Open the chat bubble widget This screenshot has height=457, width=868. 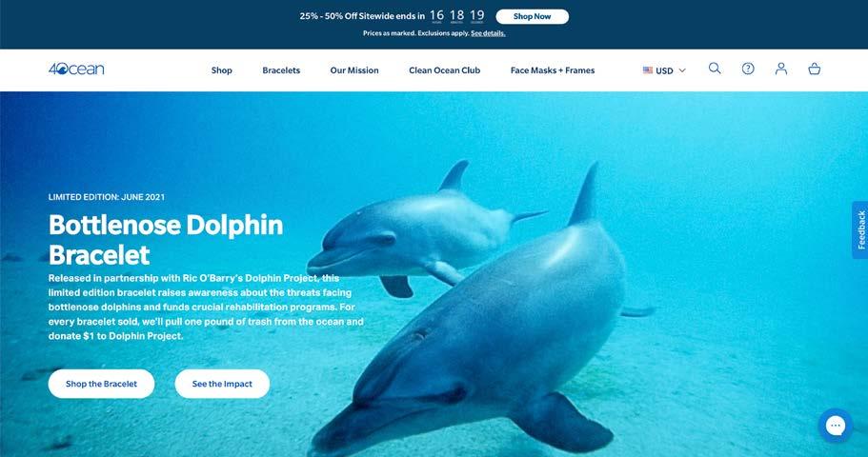836,426
